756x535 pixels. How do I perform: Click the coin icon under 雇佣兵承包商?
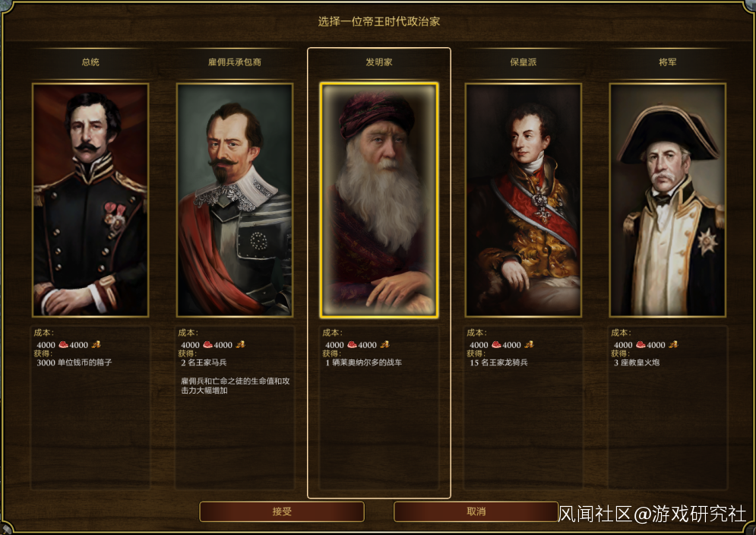[240, 344]
